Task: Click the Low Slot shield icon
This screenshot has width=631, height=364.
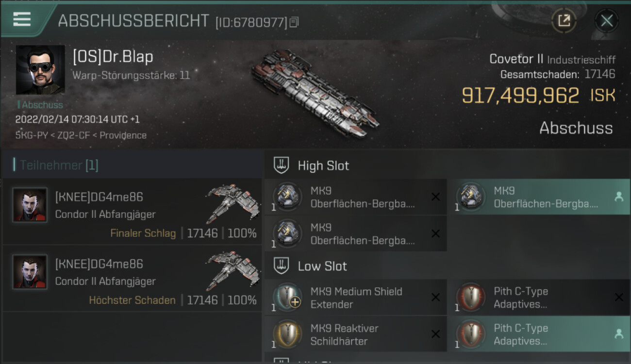Action: pos(282,266)
